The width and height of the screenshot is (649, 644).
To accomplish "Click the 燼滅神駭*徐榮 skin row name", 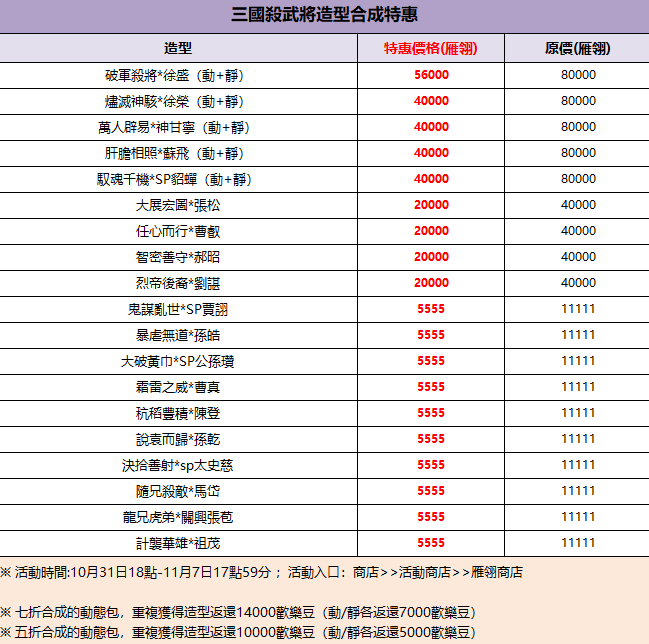I will coord(178,101).
